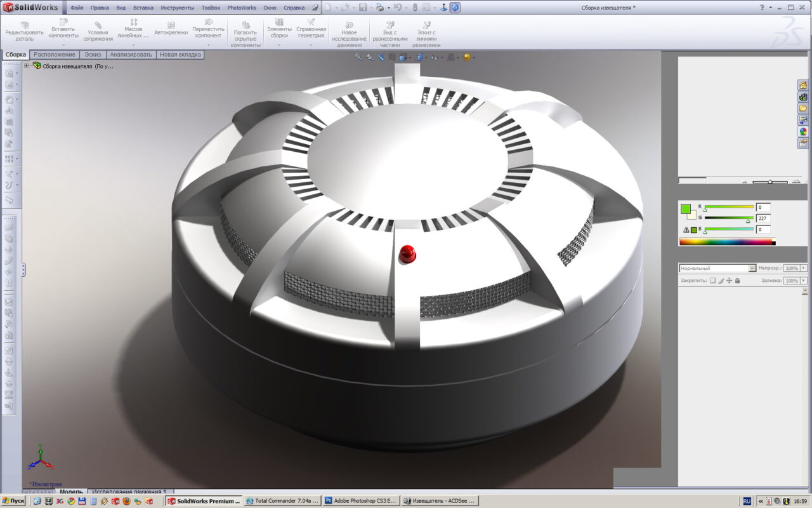Open the Appearances color-ball task pane tab
Screen dimensions: 812x508
click(803, 131)
